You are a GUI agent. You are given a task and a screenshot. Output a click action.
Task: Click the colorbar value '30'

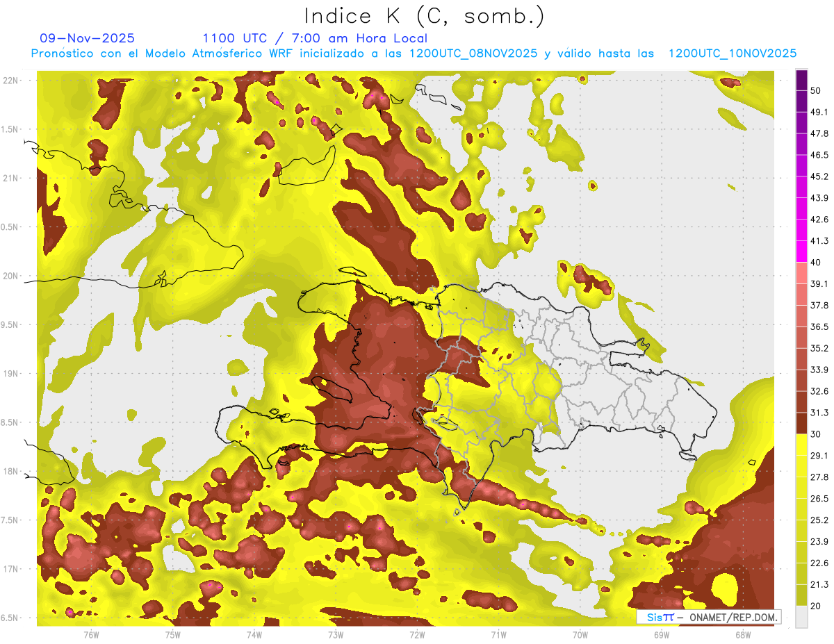[816, 434]
